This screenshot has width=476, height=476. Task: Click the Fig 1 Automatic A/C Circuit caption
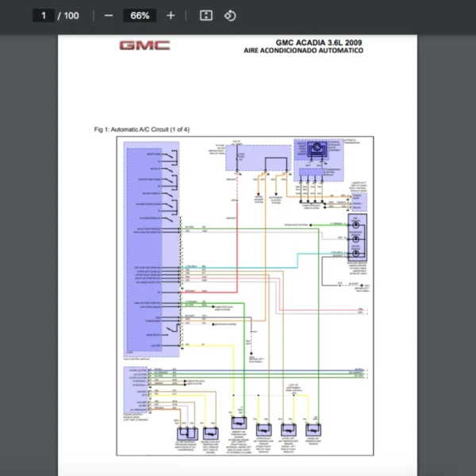142,129
